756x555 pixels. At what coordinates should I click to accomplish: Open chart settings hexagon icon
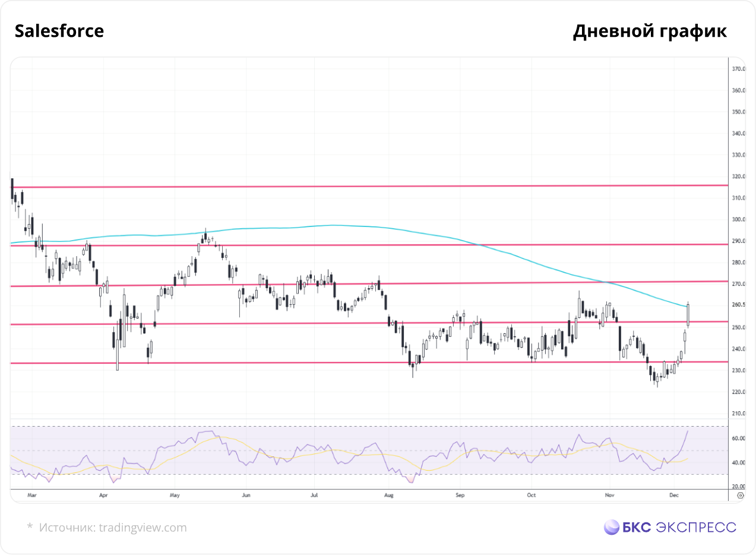tap(740, 494)
